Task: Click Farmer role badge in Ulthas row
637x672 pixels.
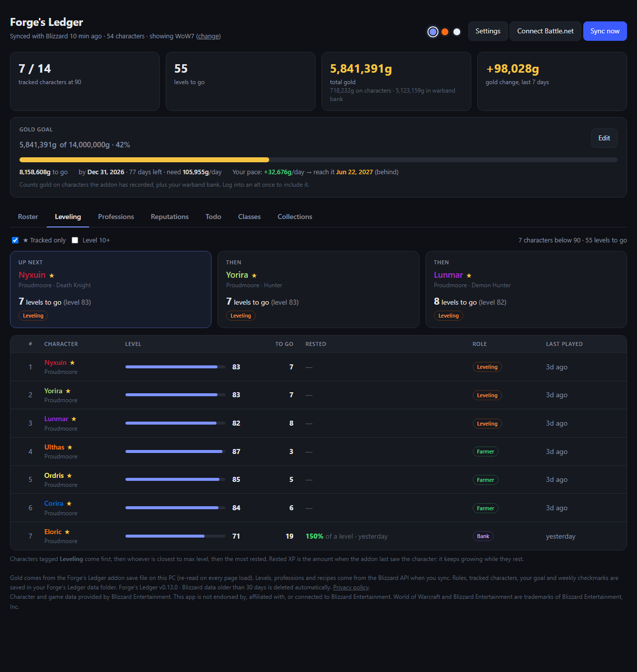Action: coord(485,451)
